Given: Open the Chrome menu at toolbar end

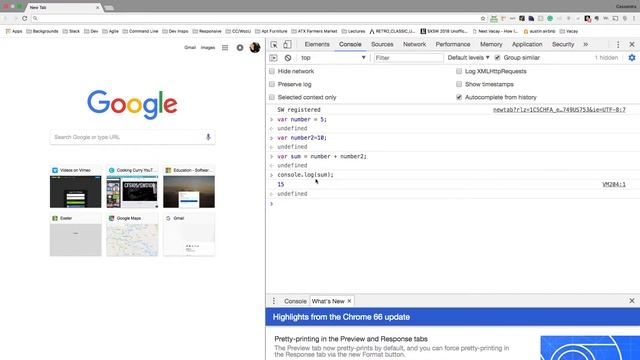Looking at the screenshot, I should (x=634, y=18).
